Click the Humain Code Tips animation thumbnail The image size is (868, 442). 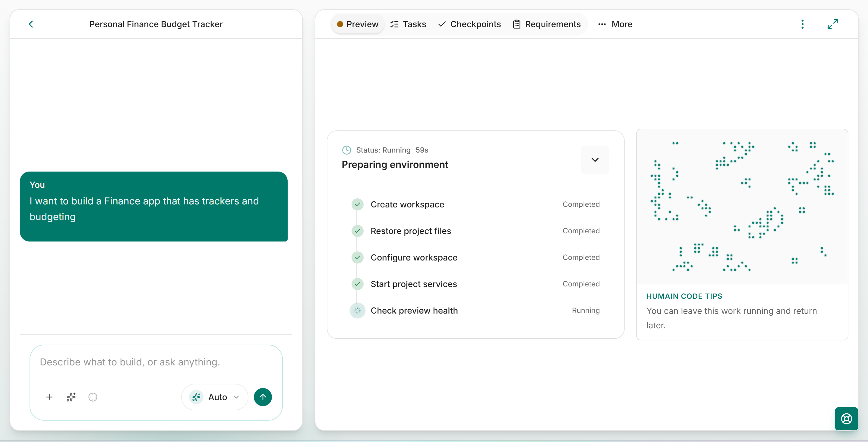pyautogui.click(x=742, y=207)
